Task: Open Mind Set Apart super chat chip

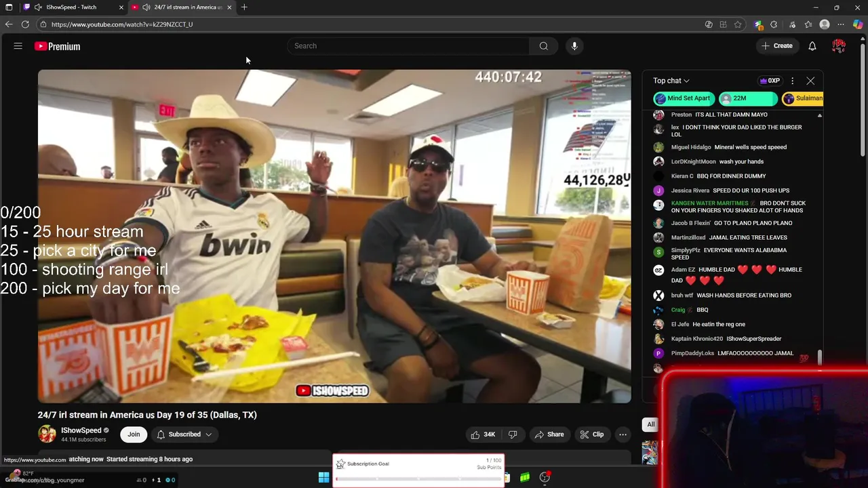Action: coord(684,98)
